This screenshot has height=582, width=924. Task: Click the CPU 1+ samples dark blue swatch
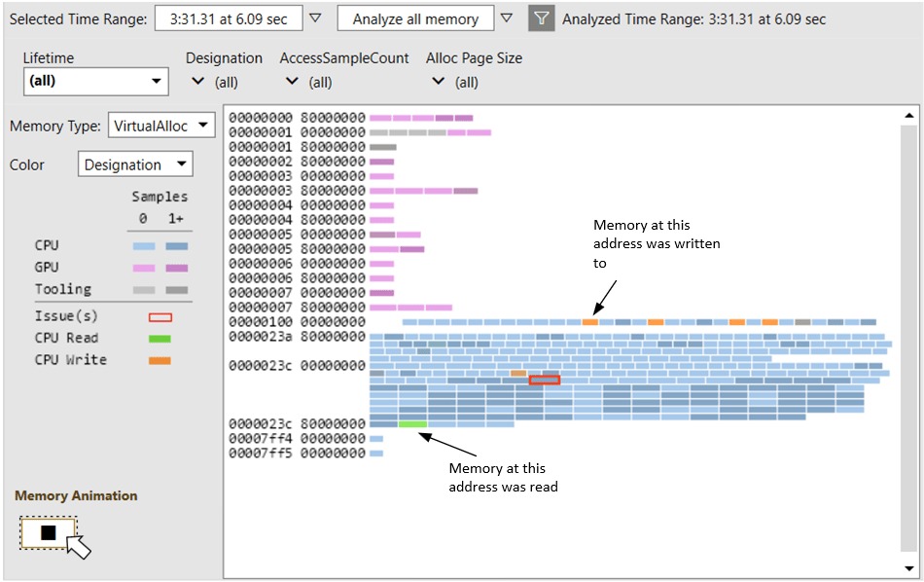(x=177, y=246)
